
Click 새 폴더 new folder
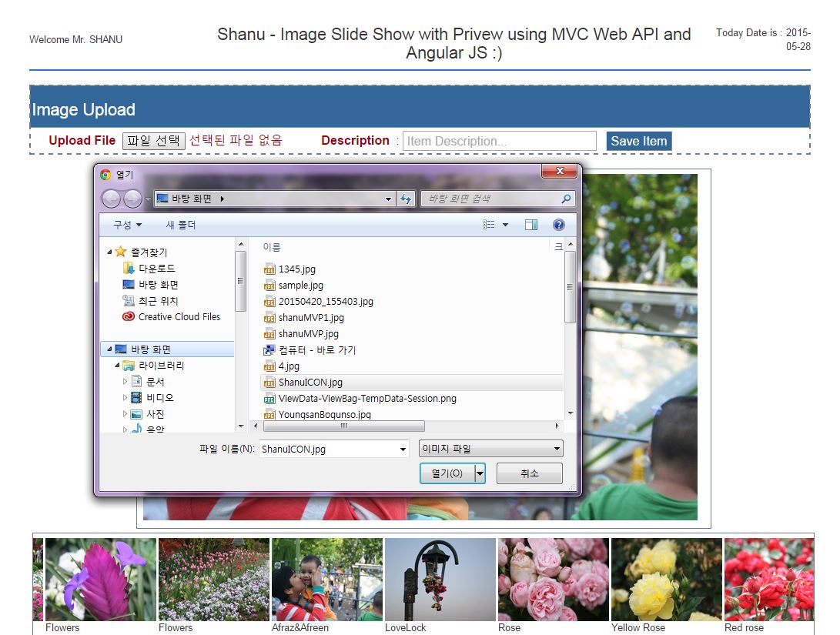point(180,225)
